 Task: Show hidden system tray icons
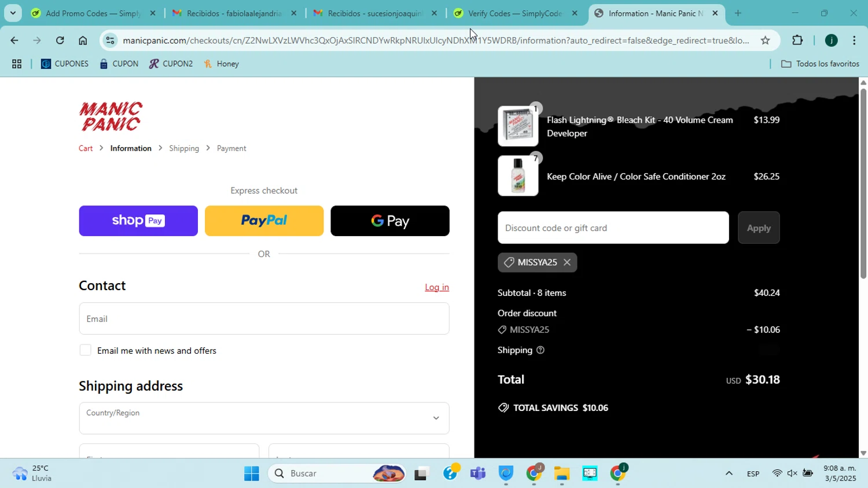pos(729,474)
